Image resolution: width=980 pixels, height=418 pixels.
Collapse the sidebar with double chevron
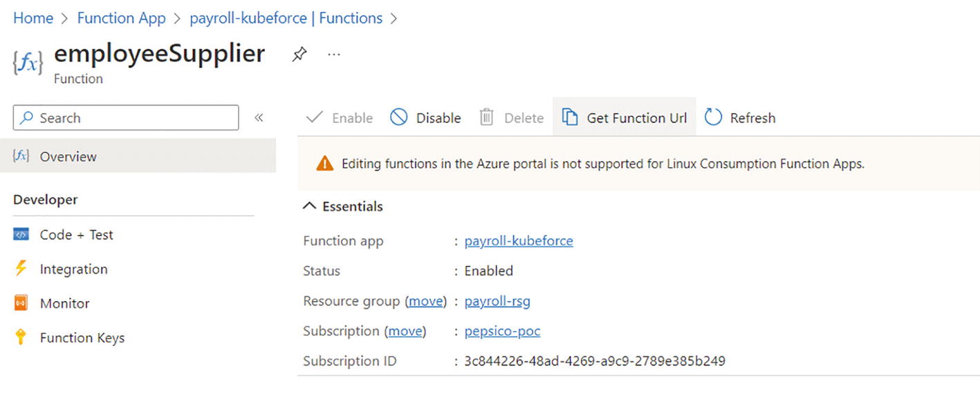(259, 117)
